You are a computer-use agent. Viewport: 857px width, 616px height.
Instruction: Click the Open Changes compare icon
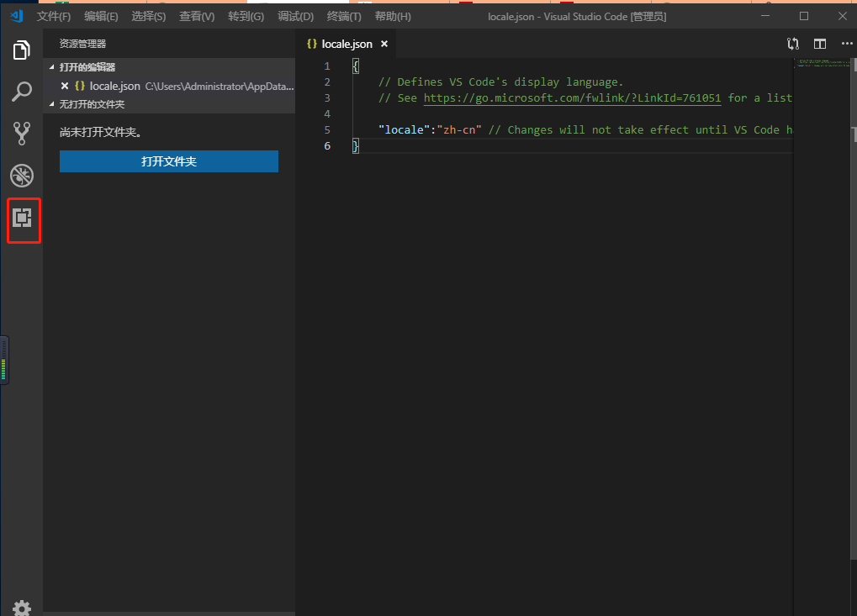[x=792, y=44]
